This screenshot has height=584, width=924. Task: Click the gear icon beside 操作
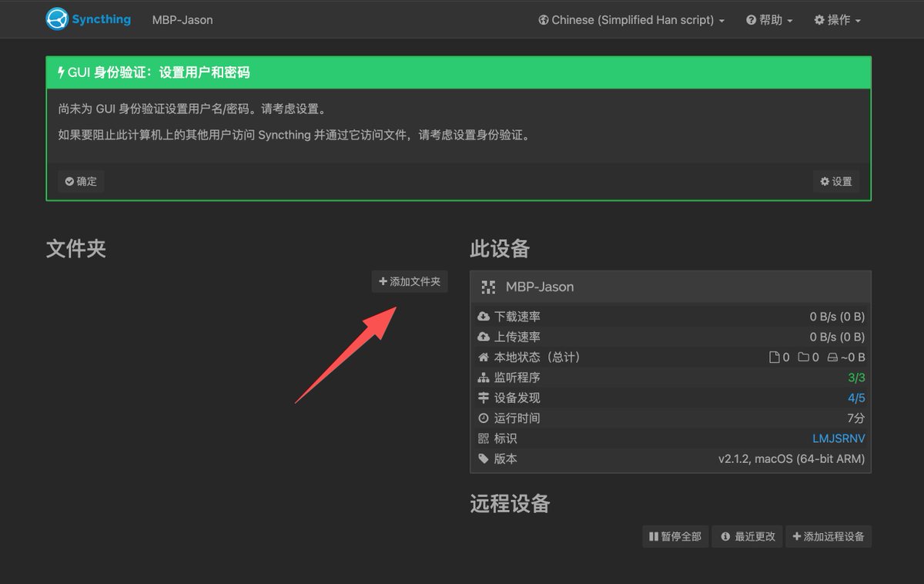pyautogui.click(x=819, y=20)
